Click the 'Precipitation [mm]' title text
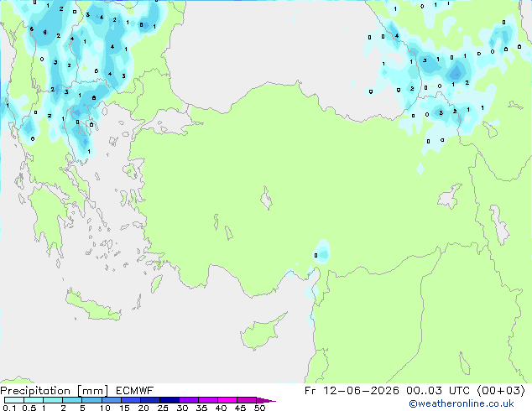 (x=55, y=391)
